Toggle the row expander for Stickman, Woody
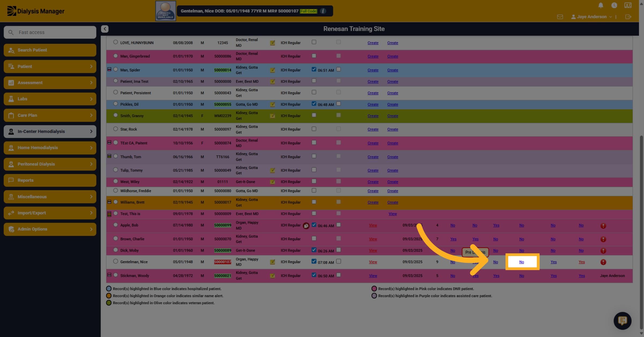Viewport: 644px width, 337px height. click(x=109, y=275)
